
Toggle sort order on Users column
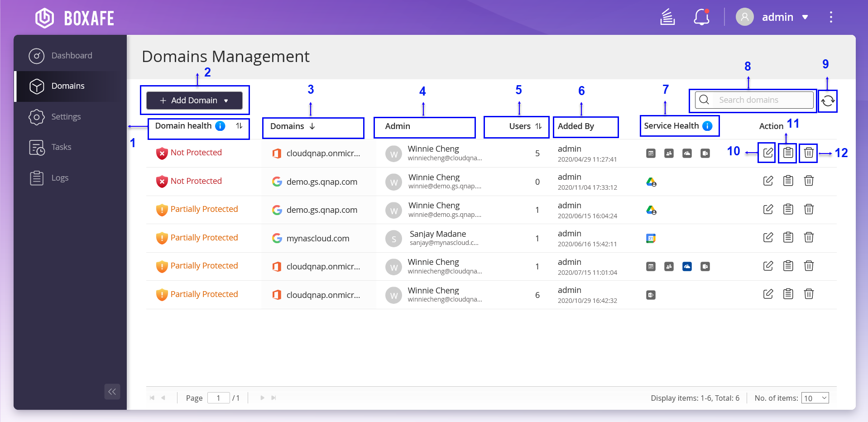point(538,126)
